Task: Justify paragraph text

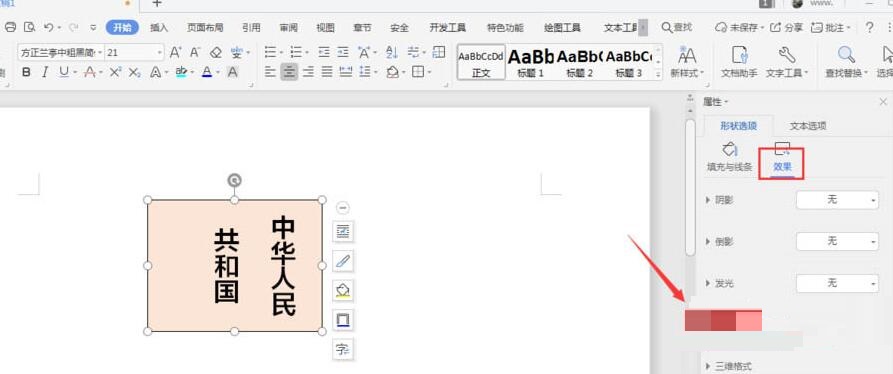Action: (x=327, y=72)
